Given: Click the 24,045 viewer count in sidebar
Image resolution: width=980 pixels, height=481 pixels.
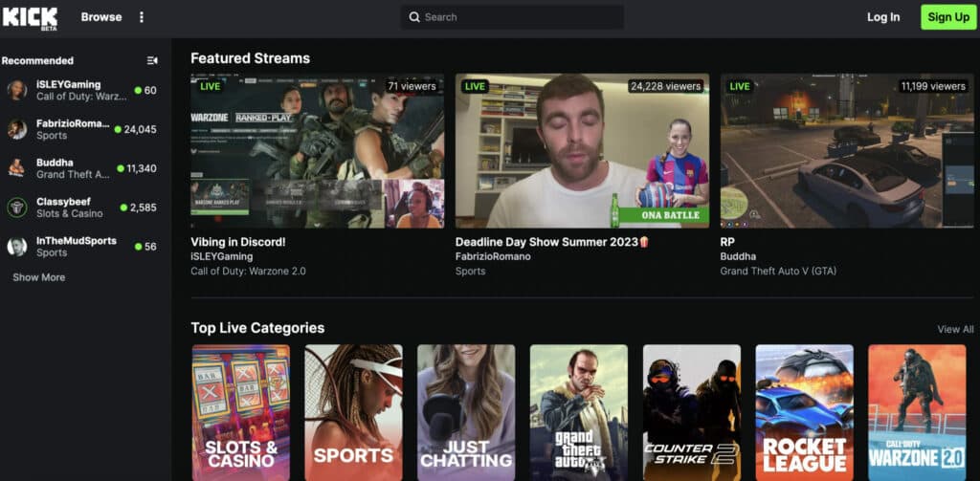Looking at the screenshot, I should tap(140, 129).
